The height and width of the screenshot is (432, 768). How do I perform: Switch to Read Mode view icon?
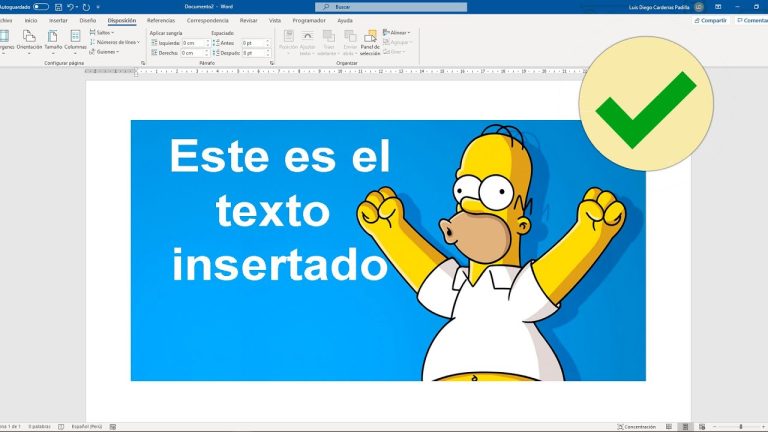[x=669, y=427]
